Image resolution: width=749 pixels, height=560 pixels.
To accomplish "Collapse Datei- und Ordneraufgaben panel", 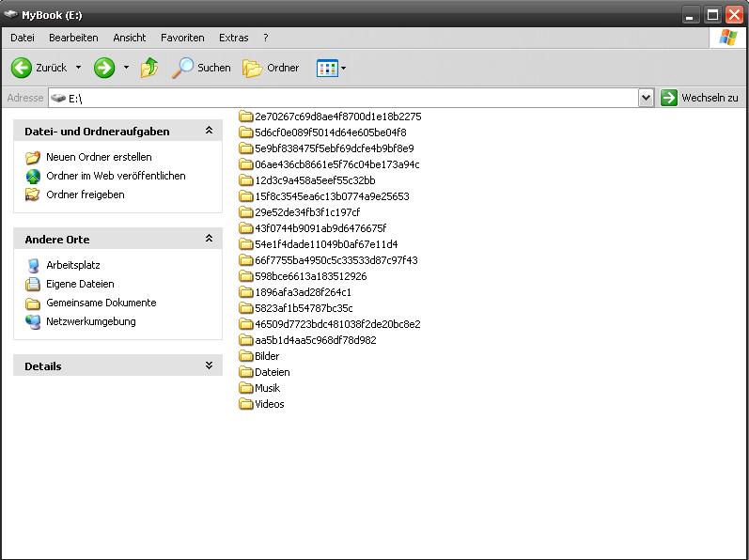I will [209, 131].
